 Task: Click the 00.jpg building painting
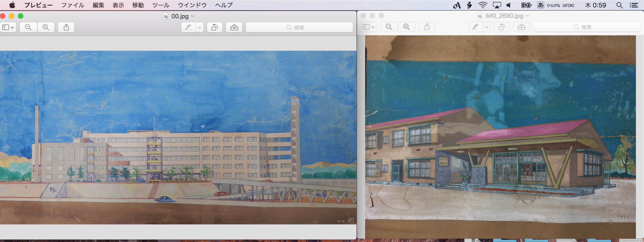pyautogui.click(x=178, y=137)
